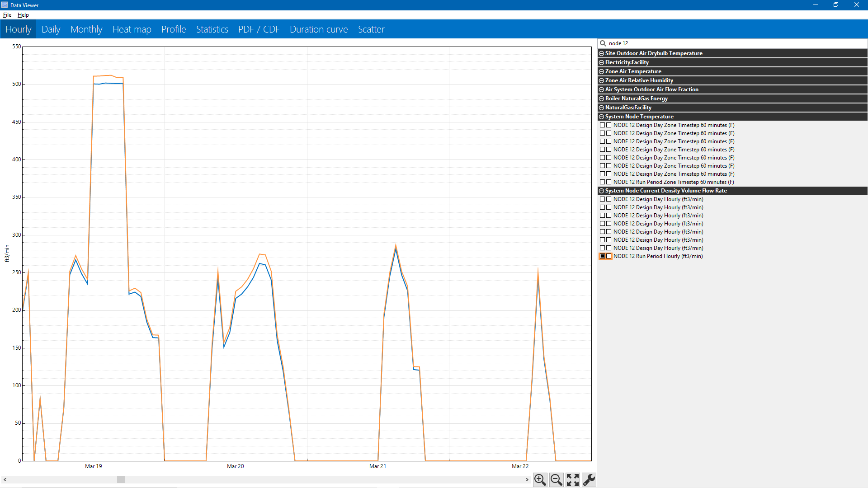Switch to the Scatter tab
This screenshot has width=868, height=488.
click(x=371, y=29)
